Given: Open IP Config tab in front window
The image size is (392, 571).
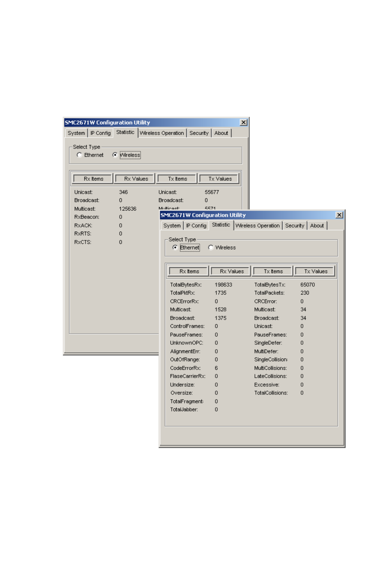Looking at the screenshot, I should click(196, 226).
